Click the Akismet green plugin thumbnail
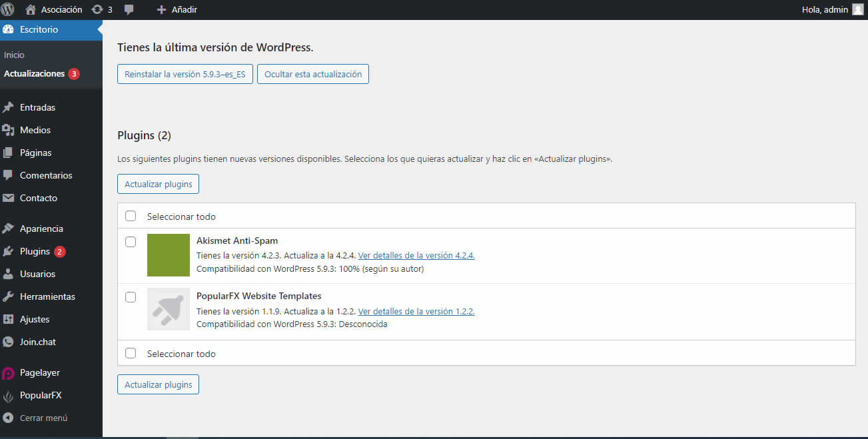This screenshot has width=868, height=439. 169,254
